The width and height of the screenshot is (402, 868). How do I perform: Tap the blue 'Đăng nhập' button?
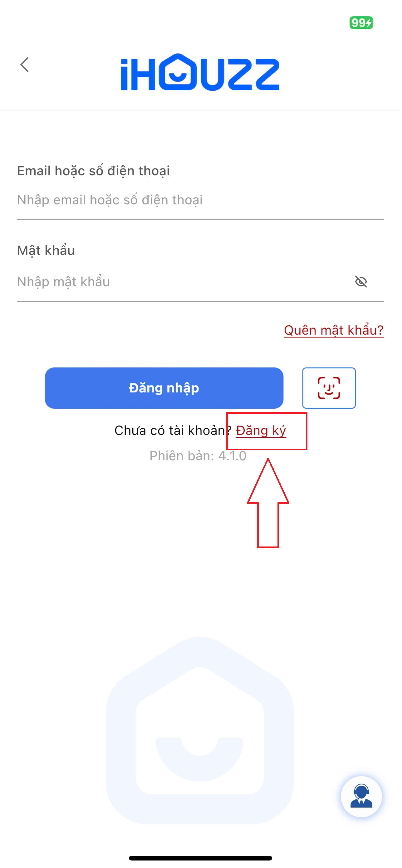point(164,388)
